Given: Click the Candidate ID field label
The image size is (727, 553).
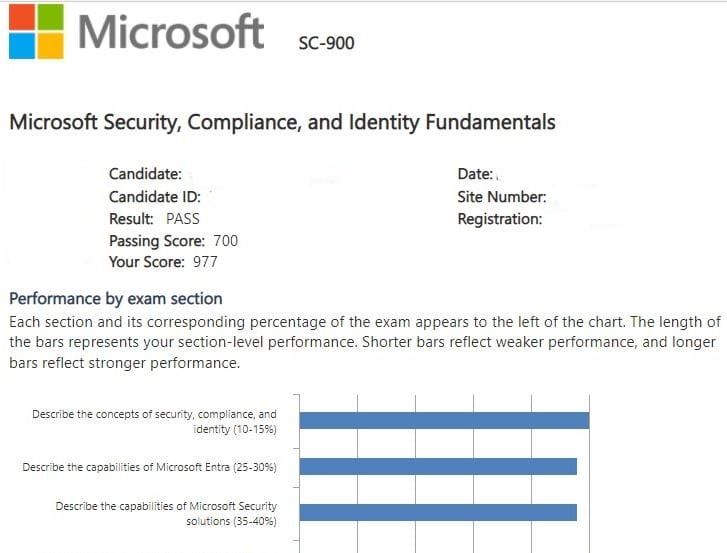Looking at the screenshot, I should (155, 196).
